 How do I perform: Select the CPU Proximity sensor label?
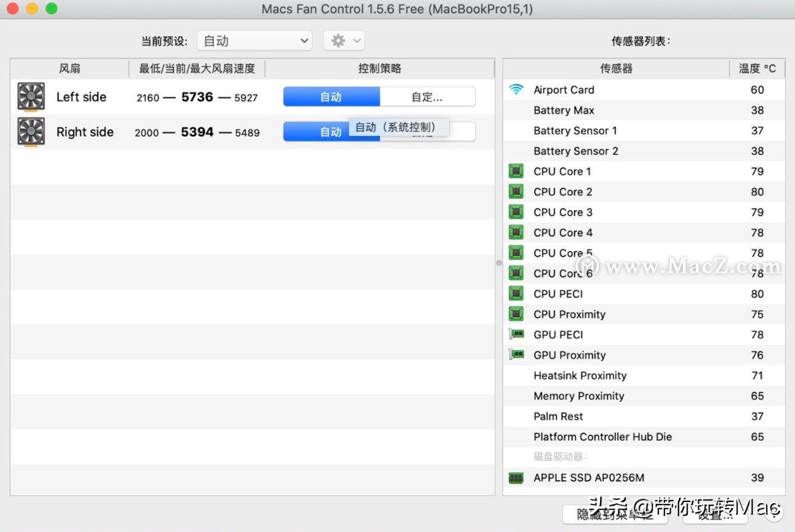(x=569, y=314)
